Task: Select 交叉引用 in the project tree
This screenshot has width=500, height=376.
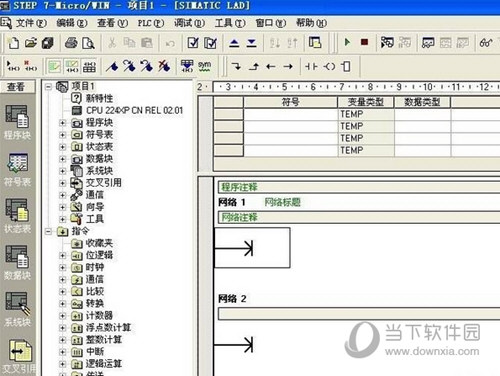Action: (104, 183)
